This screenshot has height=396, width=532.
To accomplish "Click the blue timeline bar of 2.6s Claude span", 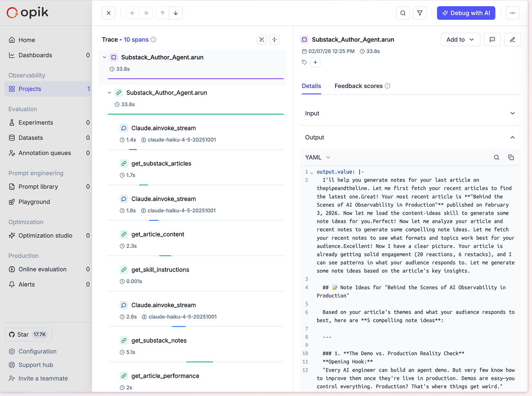I will pyautogui.click(x=179, y=326).
